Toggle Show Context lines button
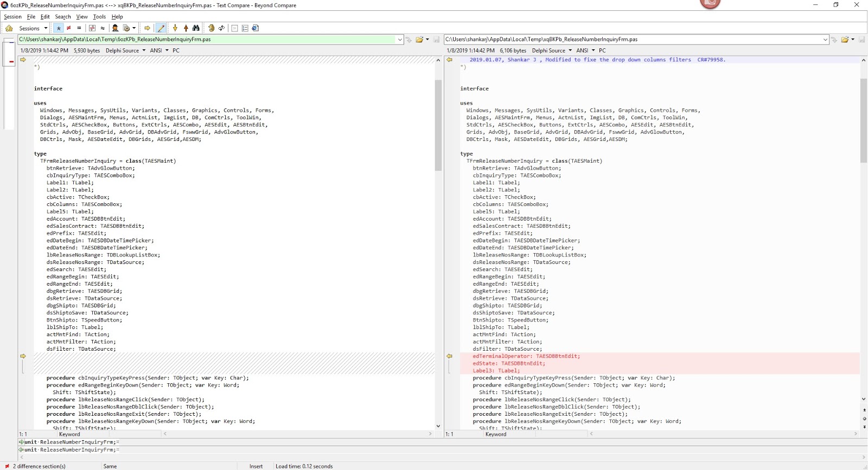 pyautogui.click(x=92, y=28)
